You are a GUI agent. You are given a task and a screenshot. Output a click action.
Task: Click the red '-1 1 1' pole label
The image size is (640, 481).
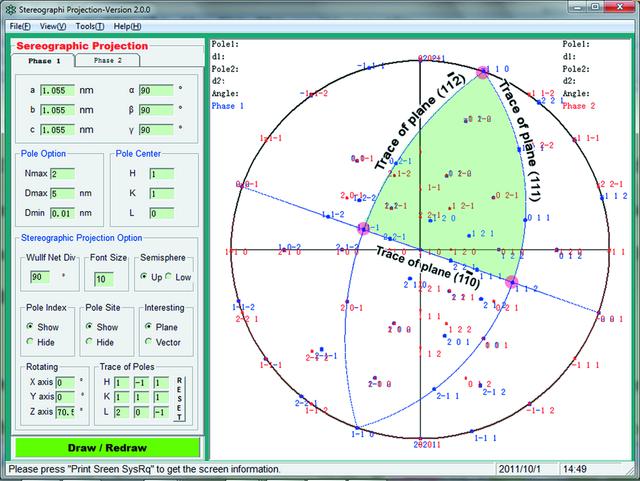coord(586,365)
